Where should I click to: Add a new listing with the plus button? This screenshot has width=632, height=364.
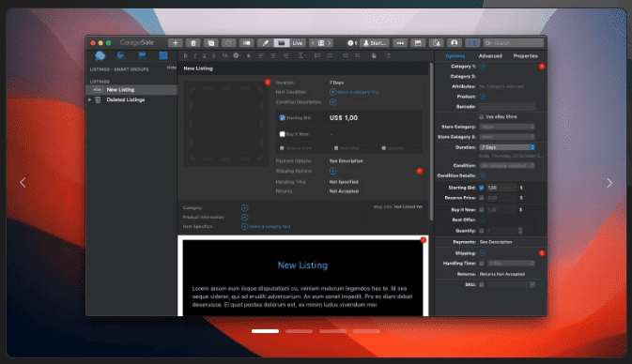click(175, 43)
